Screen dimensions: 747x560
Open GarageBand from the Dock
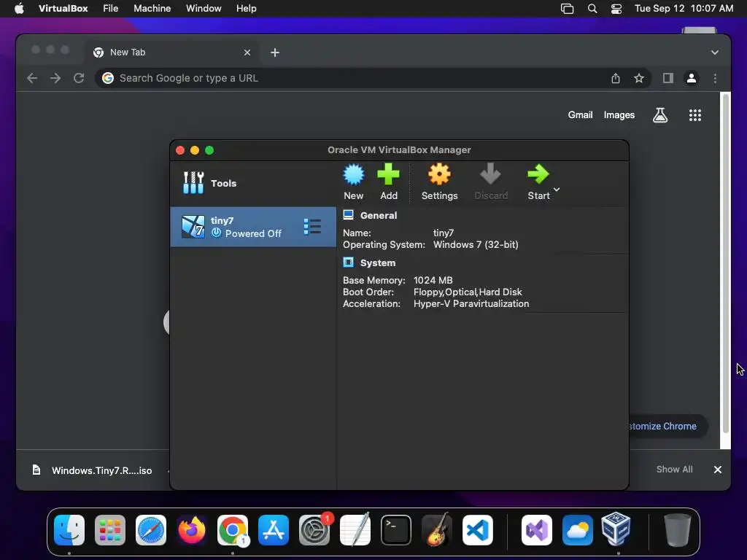pos(437,529)
